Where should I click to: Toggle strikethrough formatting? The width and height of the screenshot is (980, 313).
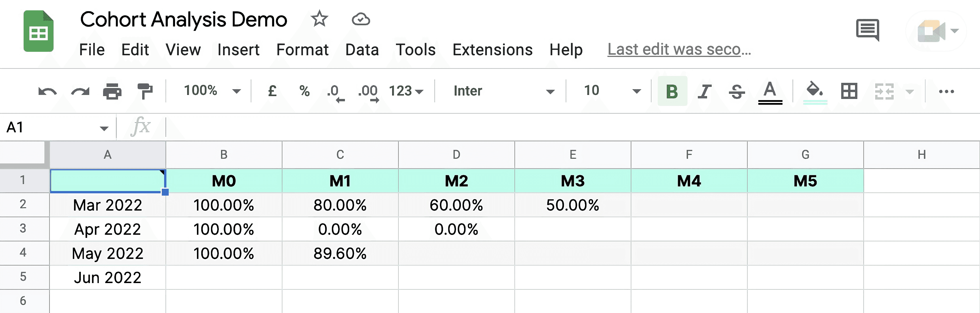pyautogui.click(x=737, y=91)
